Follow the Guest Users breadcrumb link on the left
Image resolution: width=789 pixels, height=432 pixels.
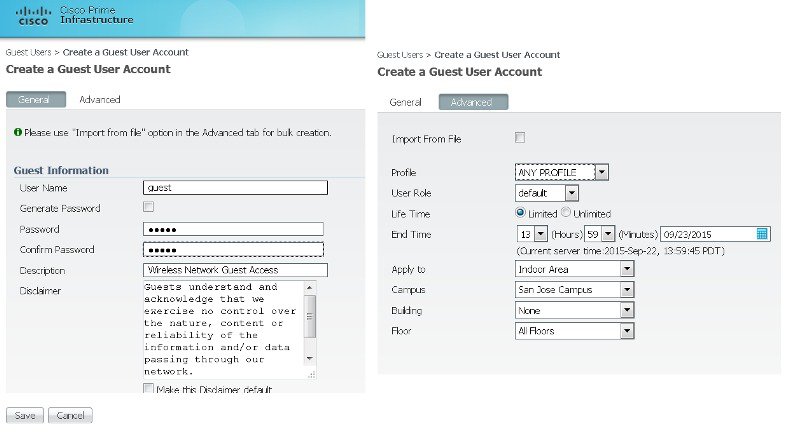28,52
